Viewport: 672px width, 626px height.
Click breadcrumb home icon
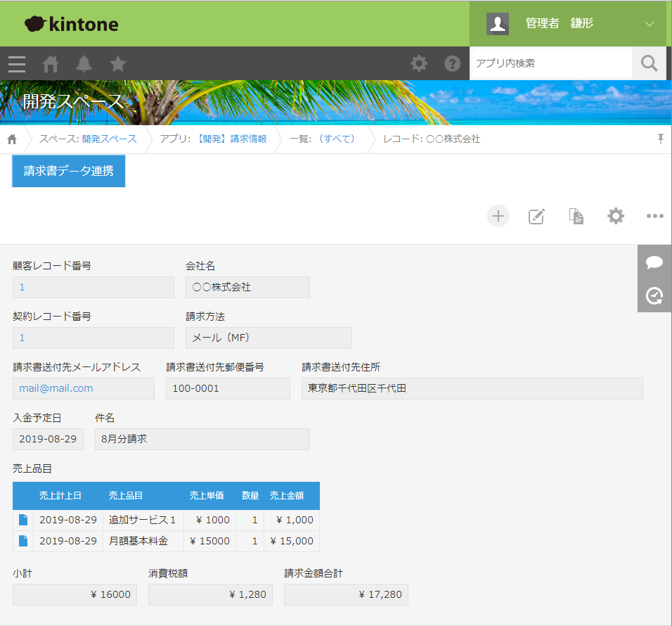12,139
